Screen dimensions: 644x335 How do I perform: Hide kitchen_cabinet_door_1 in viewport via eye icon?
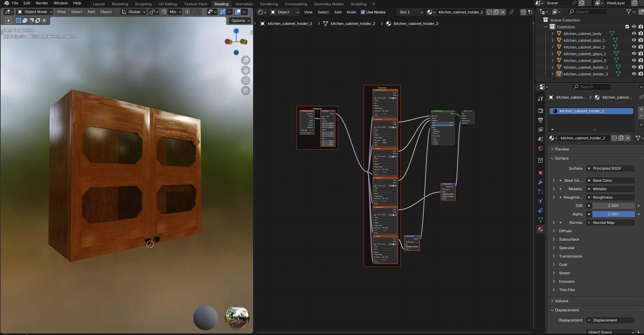[634, 40]
